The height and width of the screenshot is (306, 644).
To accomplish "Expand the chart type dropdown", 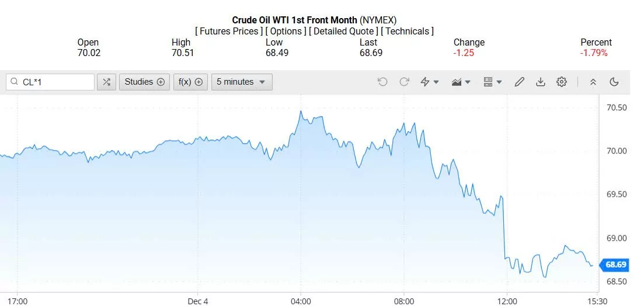I will pos(461,82).
